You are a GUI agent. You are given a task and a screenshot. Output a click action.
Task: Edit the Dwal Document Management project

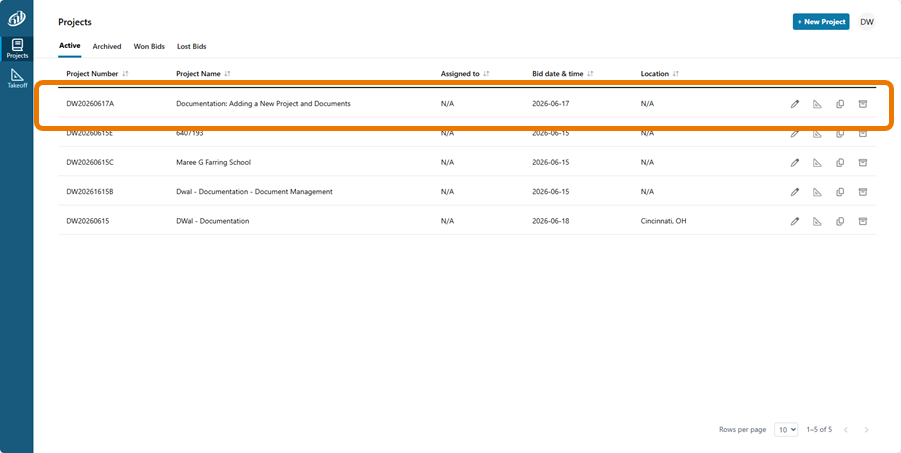[x=795, y=191]
